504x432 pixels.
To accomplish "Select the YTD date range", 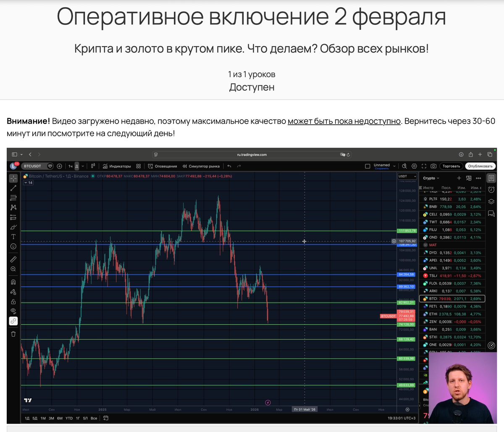I will point(69,418).
